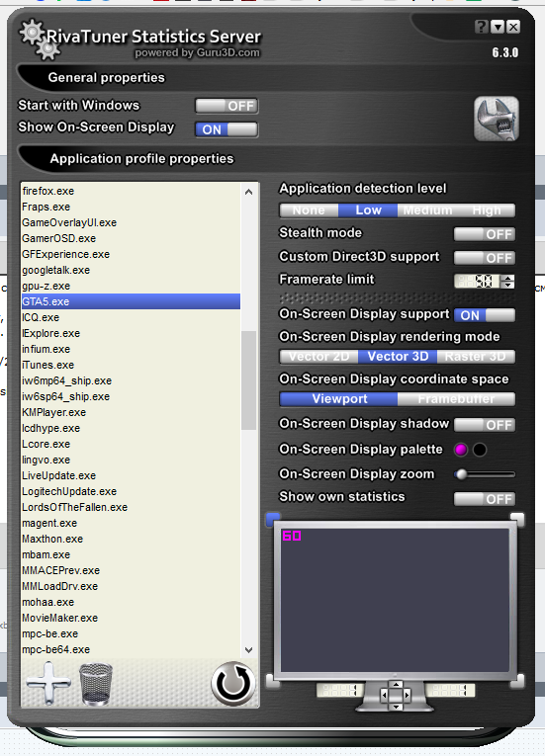Screen dimensions: 545x756
Task: Increase framerate limit with up arrow
Action: point(507,279)
